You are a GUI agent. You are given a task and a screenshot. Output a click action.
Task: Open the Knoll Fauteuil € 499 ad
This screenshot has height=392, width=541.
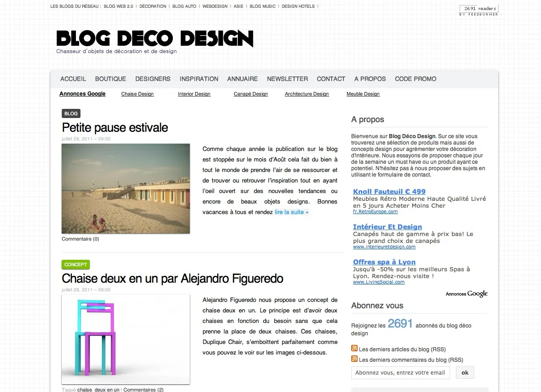click(x=389, y=192)
